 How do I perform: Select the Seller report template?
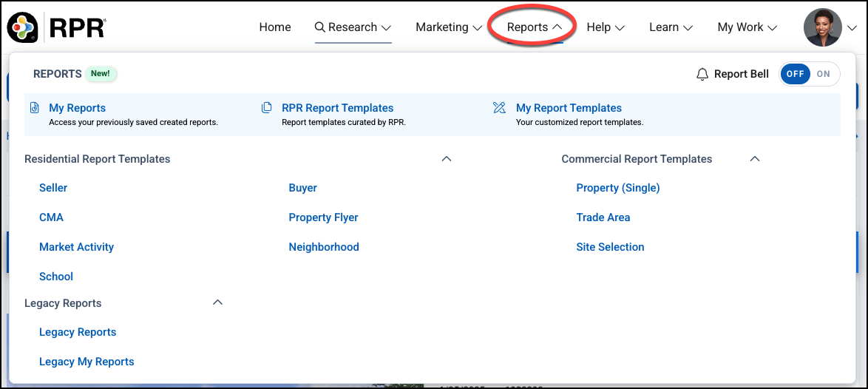point(53,188)
